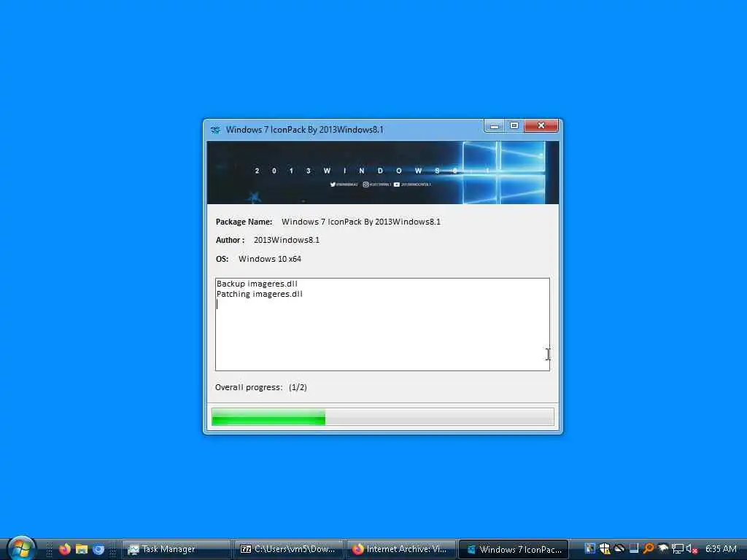Click the 'Overall progress: (1/2)' label

(x=260, y=387)
